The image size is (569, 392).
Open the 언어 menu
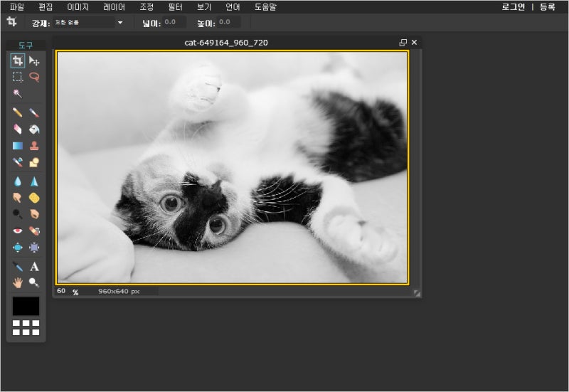tap(233, 7)
